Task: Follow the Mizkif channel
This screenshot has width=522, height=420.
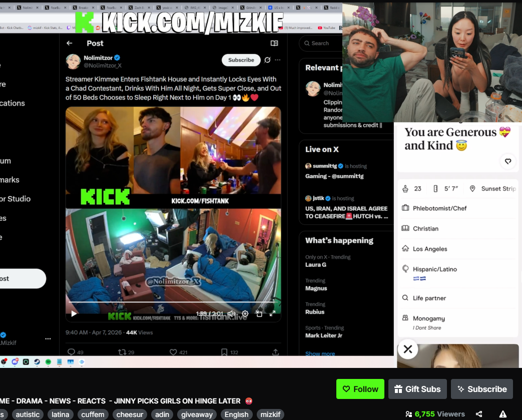Action: coord(360,389)
